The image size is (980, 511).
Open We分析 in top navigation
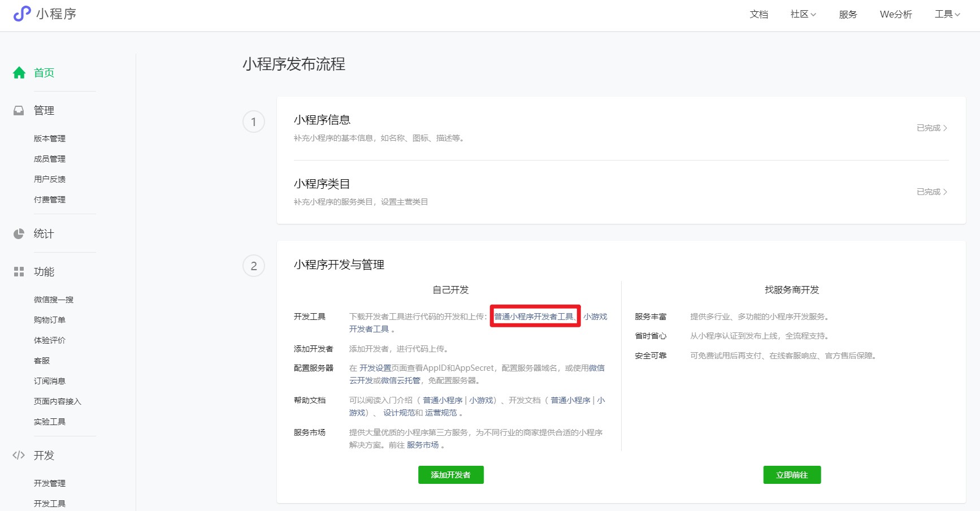coord(896,14)
